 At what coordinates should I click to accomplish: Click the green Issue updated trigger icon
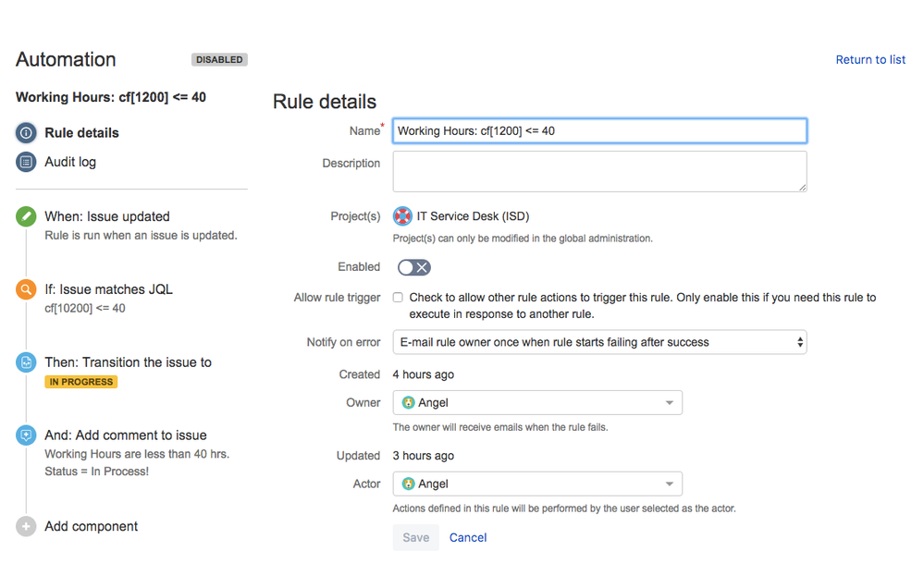[x=26, y=216]
